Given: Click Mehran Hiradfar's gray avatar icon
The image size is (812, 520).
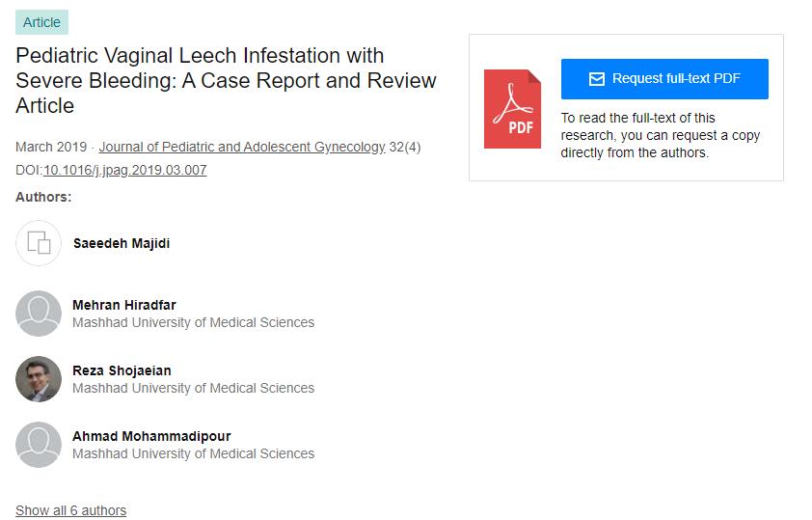Looking at the screenshot, I should pos(39,314).
